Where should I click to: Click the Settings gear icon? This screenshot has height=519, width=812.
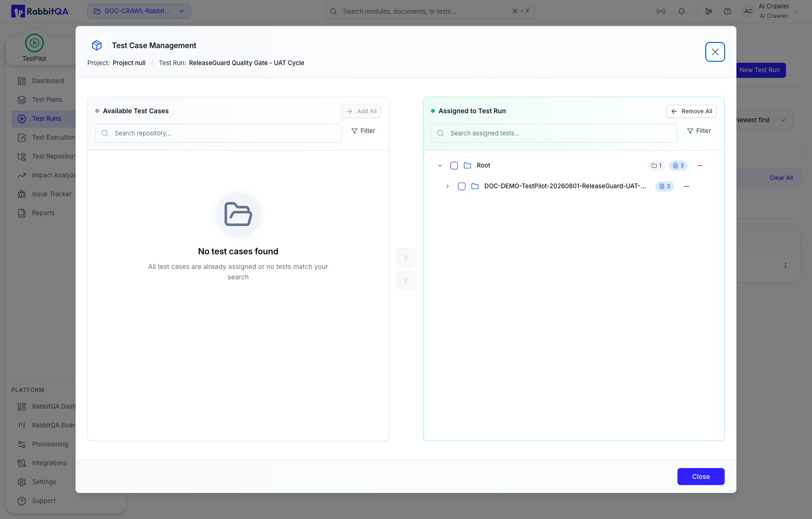click(x=22, y=482)
